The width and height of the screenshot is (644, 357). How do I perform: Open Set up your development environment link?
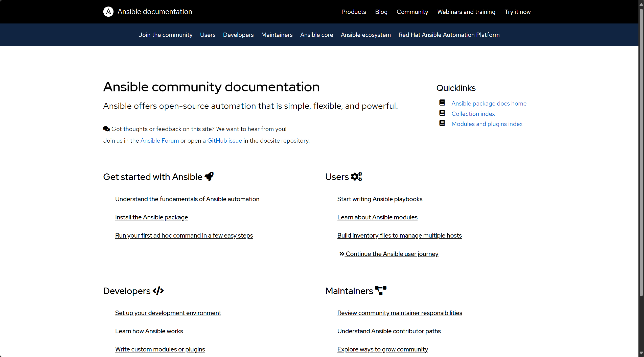click(168, 313)
